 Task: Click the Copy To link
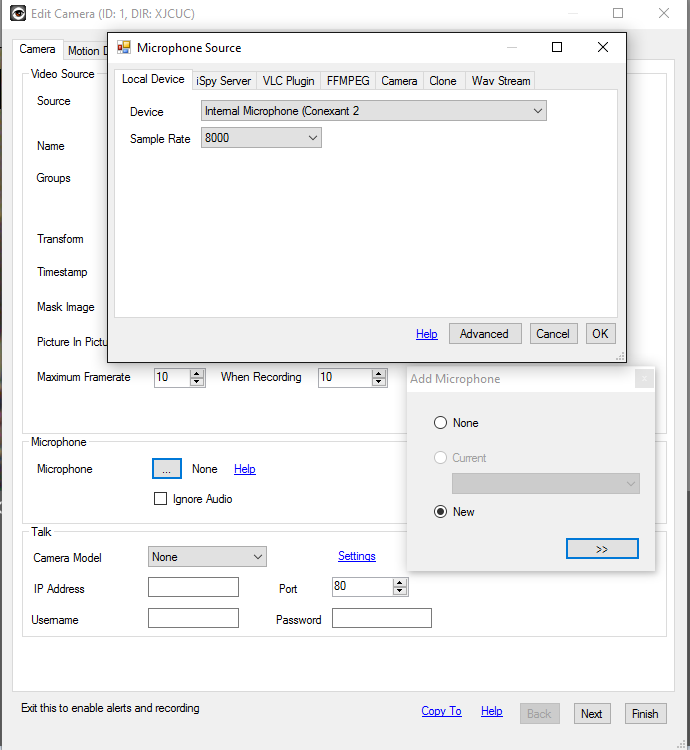pos(441,711)
